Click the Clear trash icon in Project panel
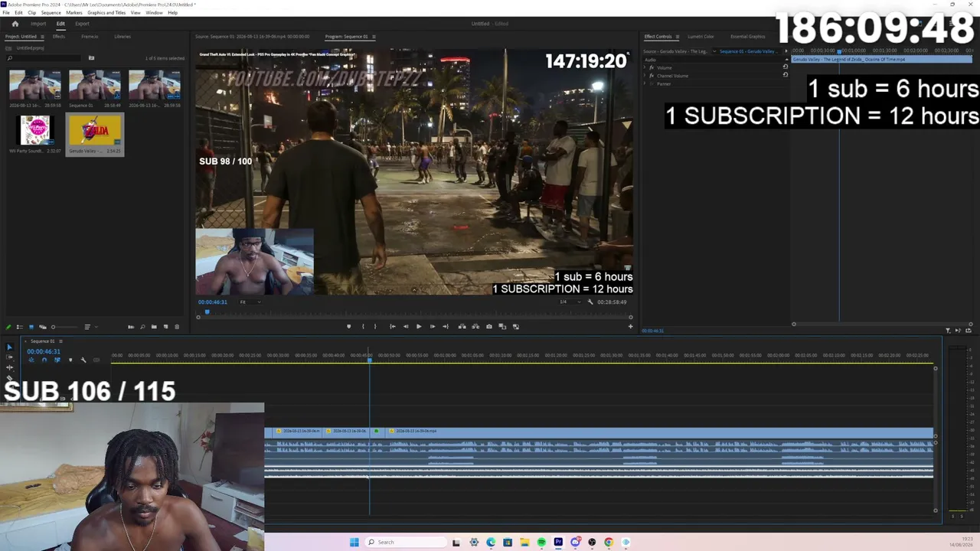Image resolution: width=980 pixels, height=551 pixels. [x=177, y=328]
